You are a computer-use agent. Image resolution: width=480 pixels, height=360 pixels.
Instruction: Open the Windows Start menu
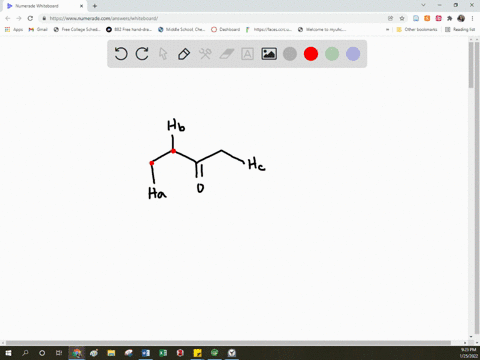[x=8, y=353]
